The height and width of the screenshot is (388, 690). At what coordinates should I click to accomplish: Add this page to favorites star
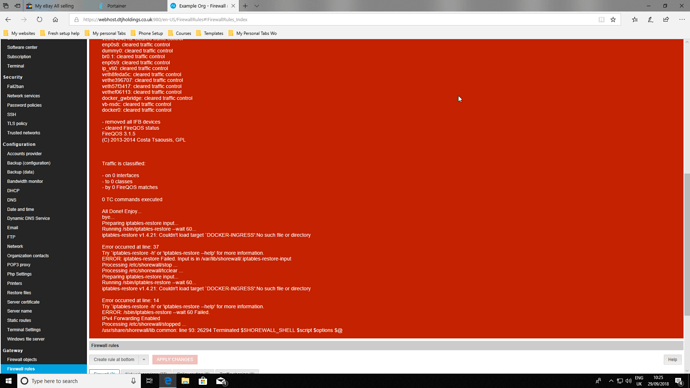click(613, 19)
